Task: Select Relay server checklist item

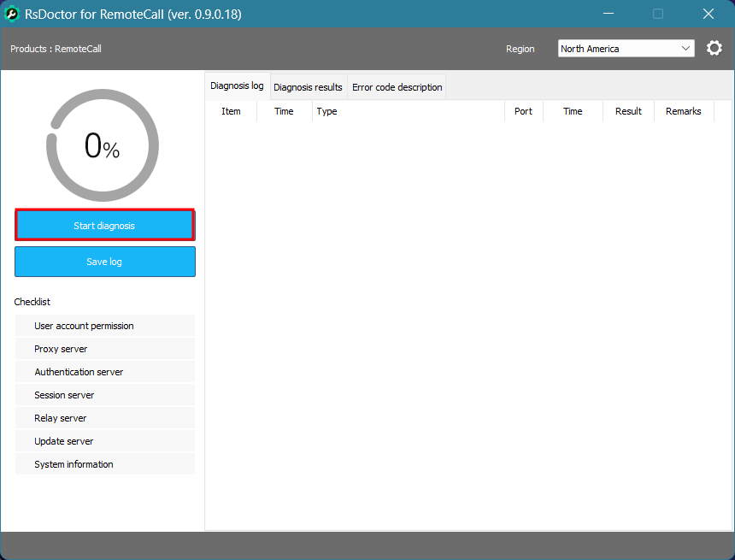Action: (x=105, y=418)
